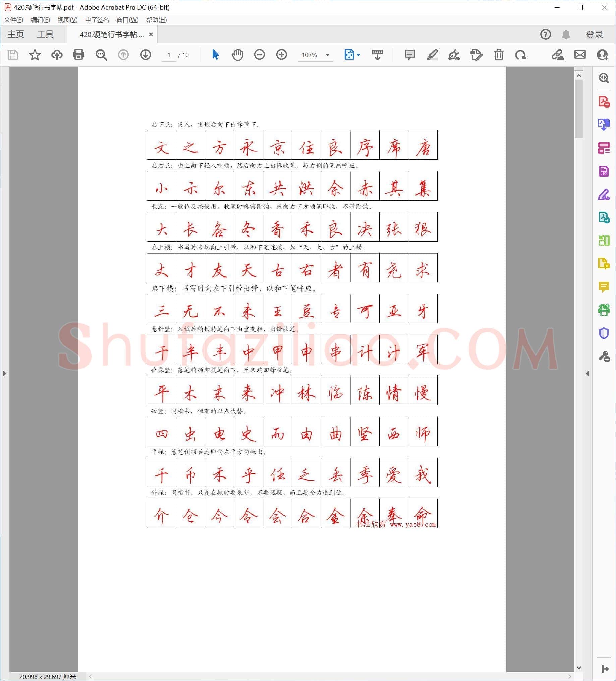
Task: Click the add comment sticky note icon
Action: coord(410,55)
